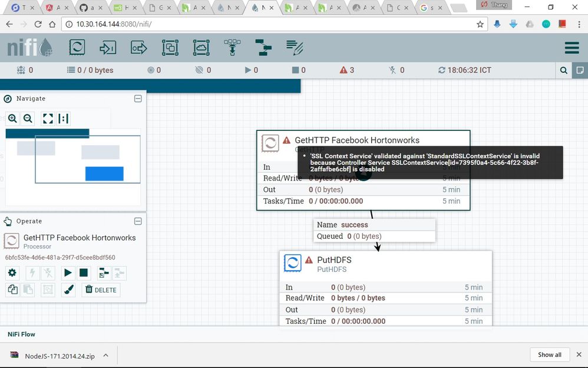The image size is (588, 368).
Task: Select the Funnel toolbar icon
Action: click(x=232, y=48)
